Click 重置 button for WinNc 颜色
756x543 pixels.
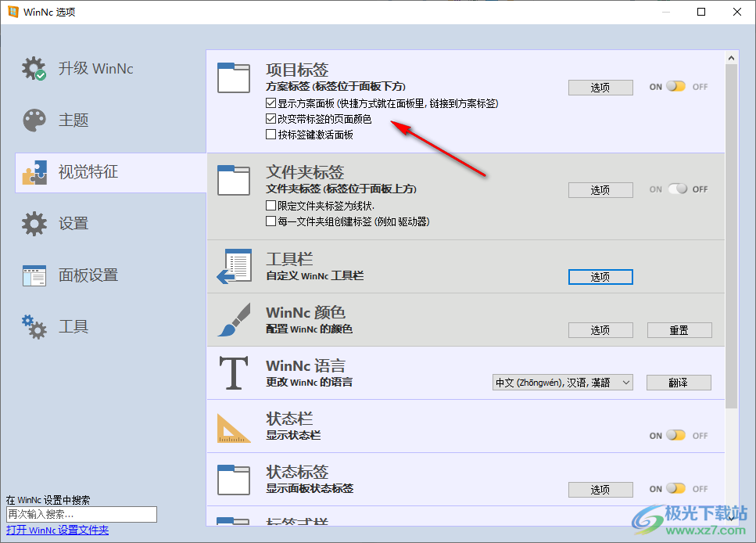click(679, 330)
